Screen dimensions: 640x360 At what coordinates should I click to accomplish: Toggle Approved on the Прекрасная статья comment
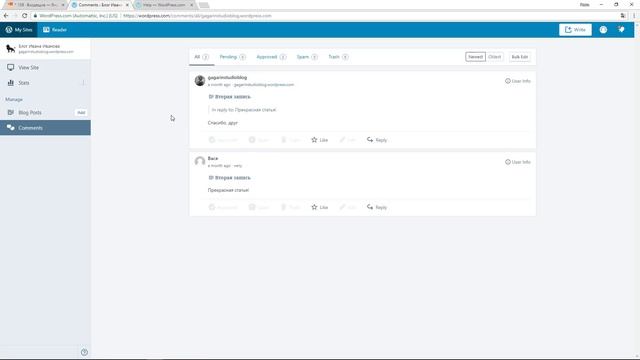pyautogui.click(x=223, y=207)
